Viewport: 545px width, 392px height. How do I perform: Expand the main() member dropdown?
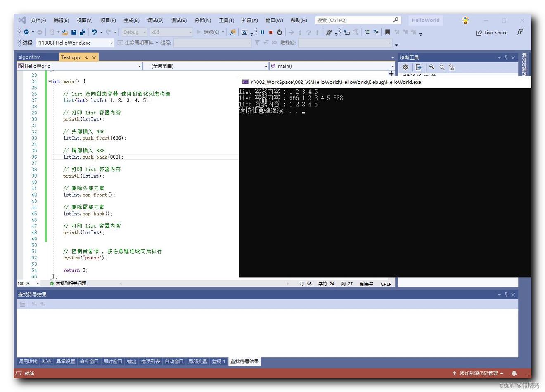(x=392, y=66)
